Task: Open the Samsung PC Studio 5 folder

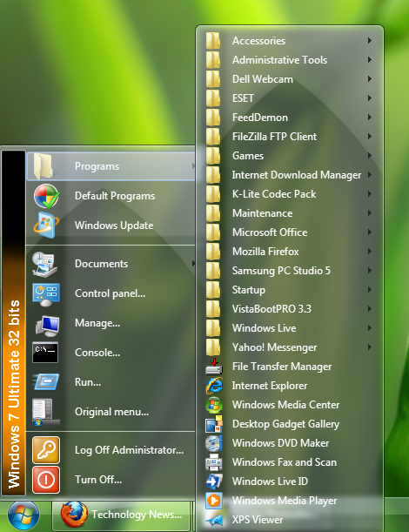Action: pyautogui.click(x=290, y=271)
